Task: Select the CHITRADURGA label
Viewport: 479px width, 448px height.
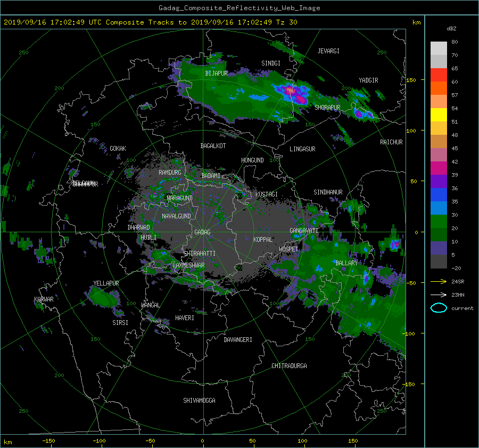Action: [289, 366]
